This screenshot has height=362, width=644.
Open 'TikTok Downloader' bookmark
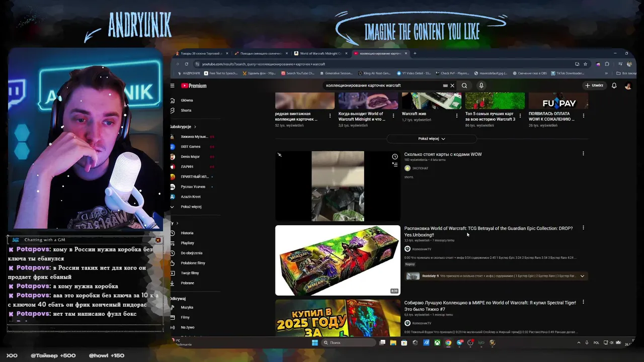point(568,73)
